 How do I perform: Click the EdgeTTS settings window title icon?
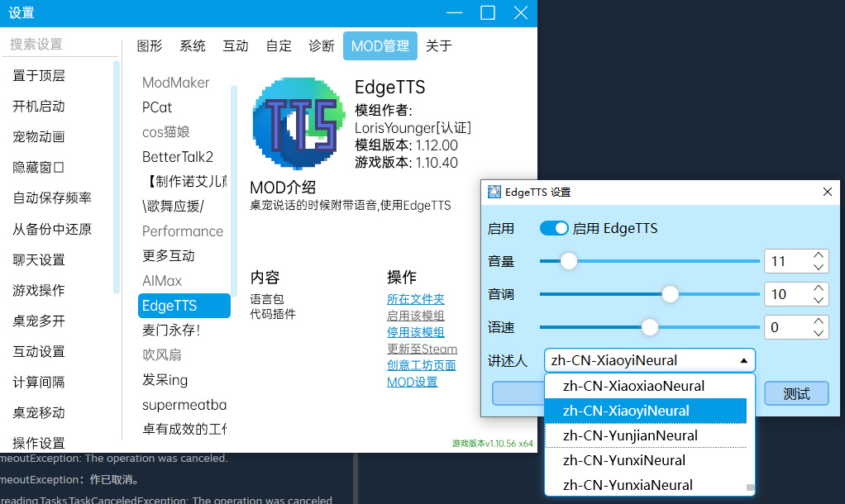[494, 193]
